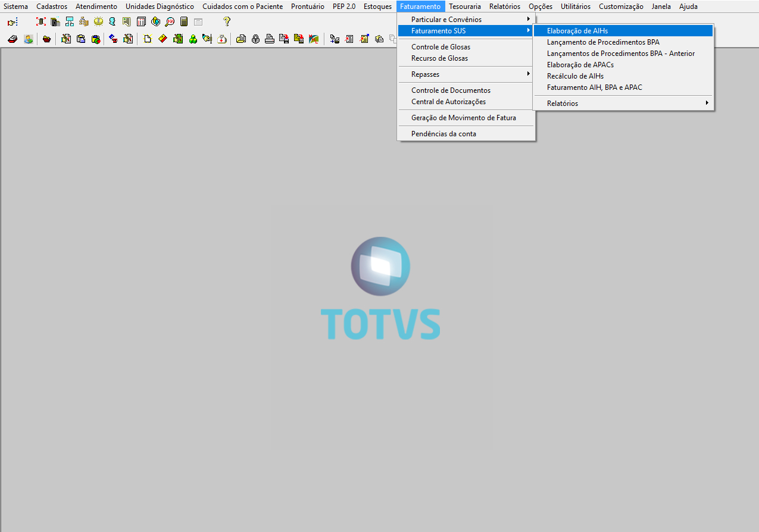Open the Janela menu
Image resolution: width=759 pixels, height=532 pixels.
click(x=661, y=7)
